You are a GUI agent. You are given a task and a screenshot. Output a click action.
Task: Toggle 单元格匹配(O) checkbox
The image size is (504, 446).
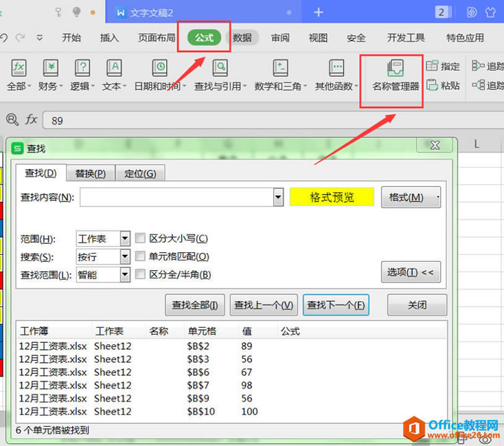(140, 256)
